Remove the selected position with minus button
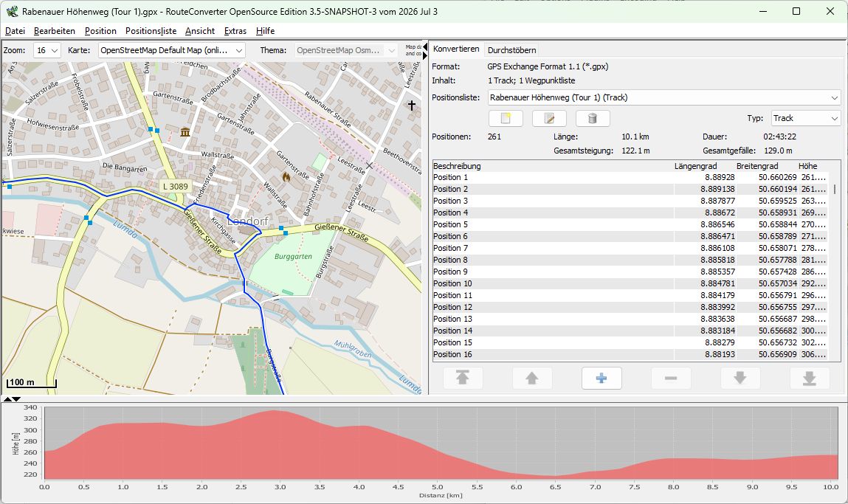848x504 pixels. pos(671,378)
